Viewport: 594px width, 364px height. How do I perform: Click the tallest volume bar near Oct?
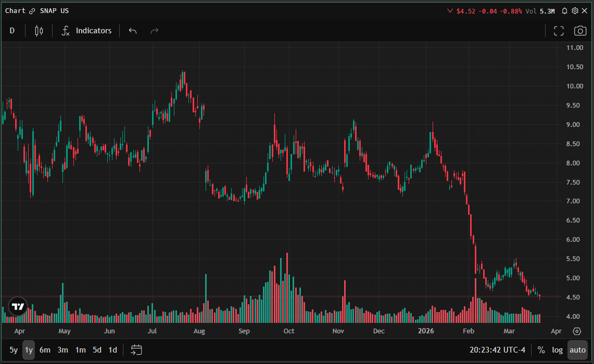287,288
